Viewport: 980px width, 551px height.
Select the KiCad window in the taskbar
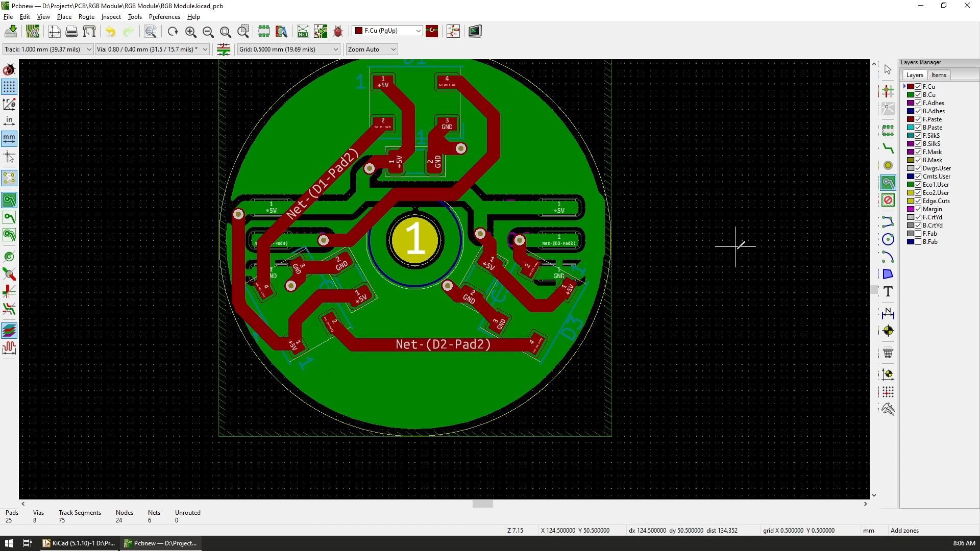(79, 543)
